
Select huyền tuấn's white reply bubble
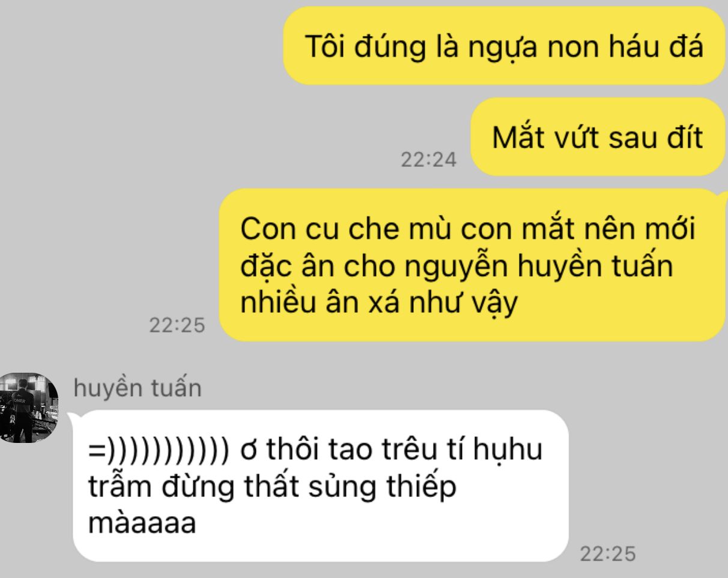click(320, 486)
